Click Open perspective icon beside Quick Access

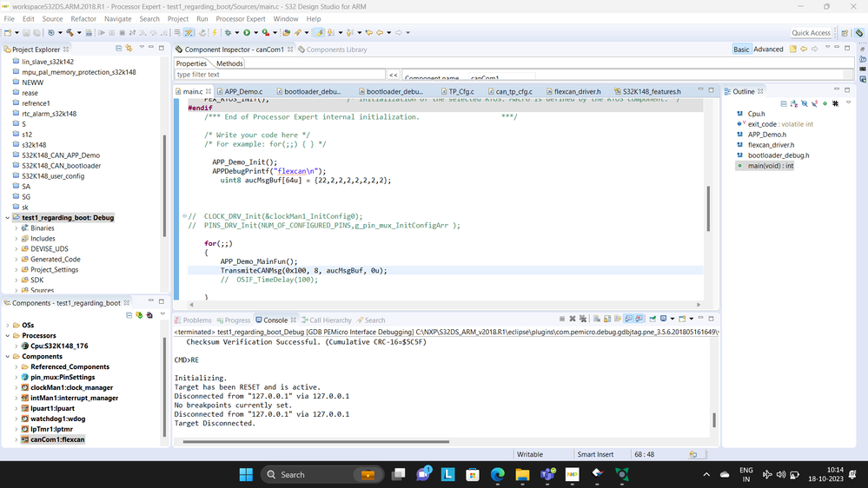pos(845,33)
